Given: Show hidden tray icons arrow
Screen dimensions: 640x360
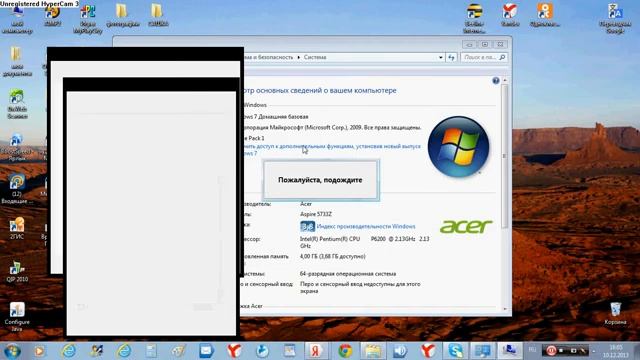Looking at the screenshot, I should click(x=594, y=351).
